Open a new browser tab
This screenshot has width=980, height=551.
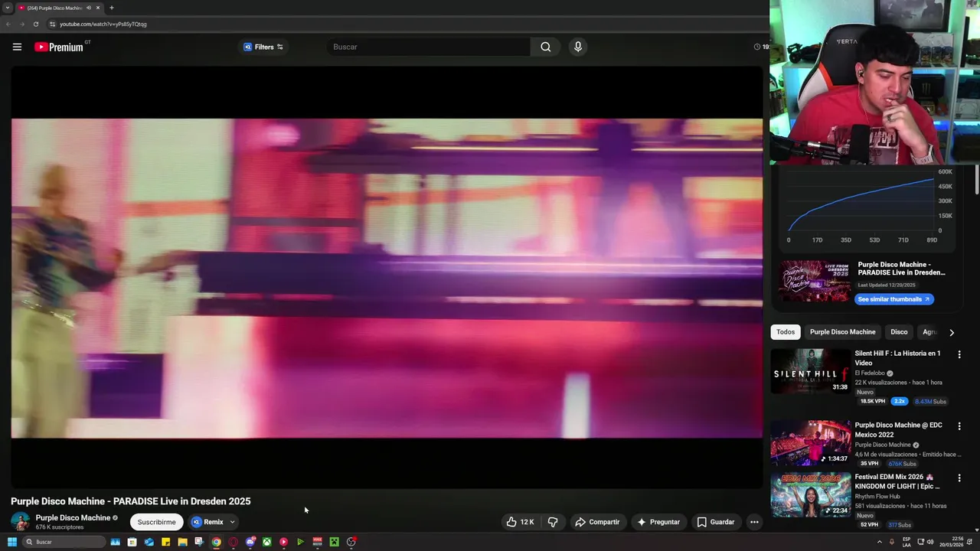pyautogui.click(x=112, y=8)
